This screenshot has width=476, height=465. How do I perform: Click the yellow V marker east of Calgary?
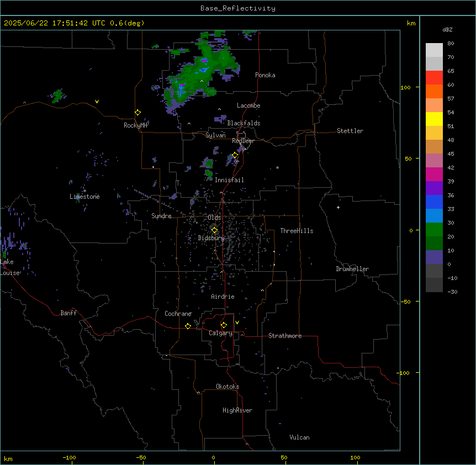pyautogui.click(x=237, y=323)
